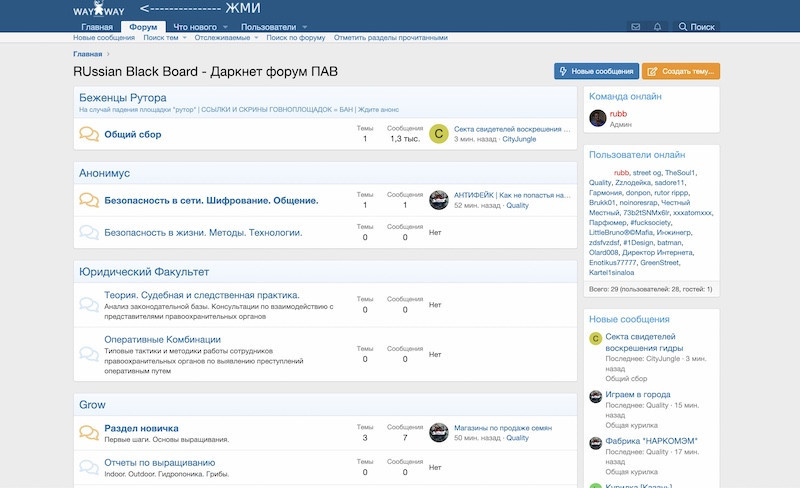800x488 pixels.
Task: Click chat icon beside Отчеты по выращиванию
Action: click(89, 467)
